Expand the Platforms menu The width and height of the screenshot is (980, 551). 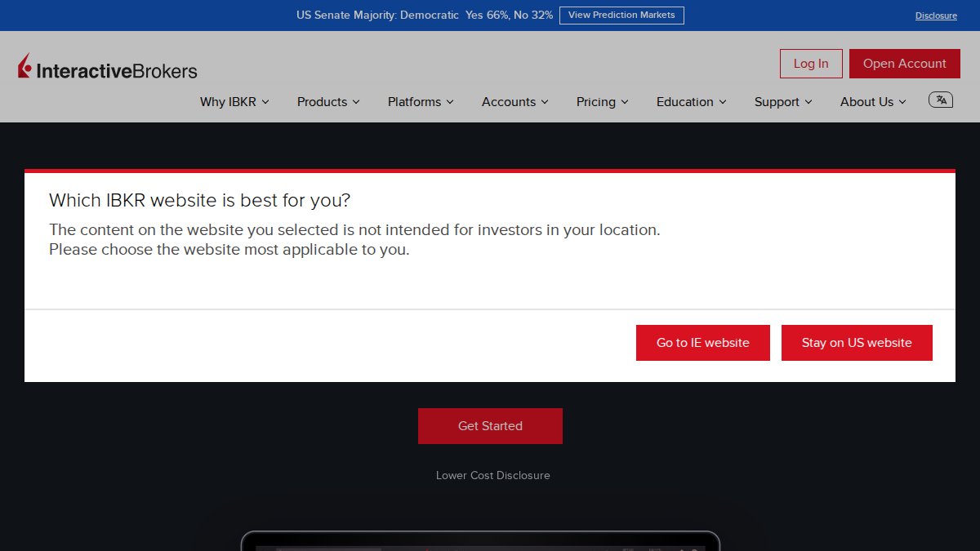[x=421, y=102]
